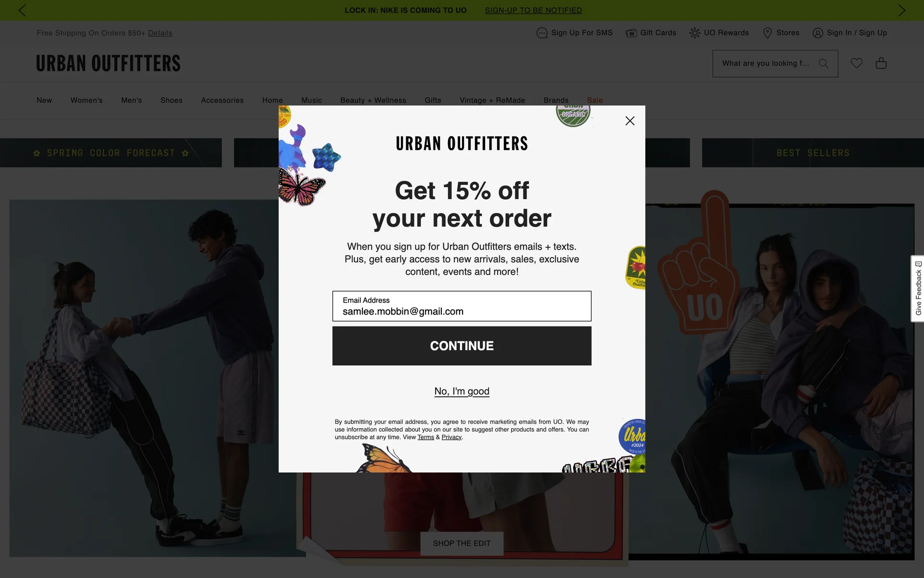Go to previous announcement banner arrow
924x578 pixels.
coord(22,10)
